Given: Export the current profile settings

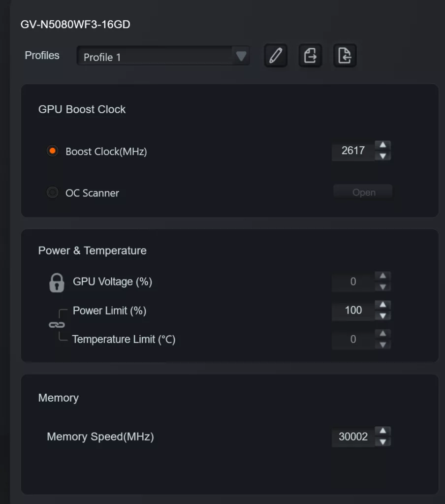Looking at the screenshot, I should tap(310, 56).
